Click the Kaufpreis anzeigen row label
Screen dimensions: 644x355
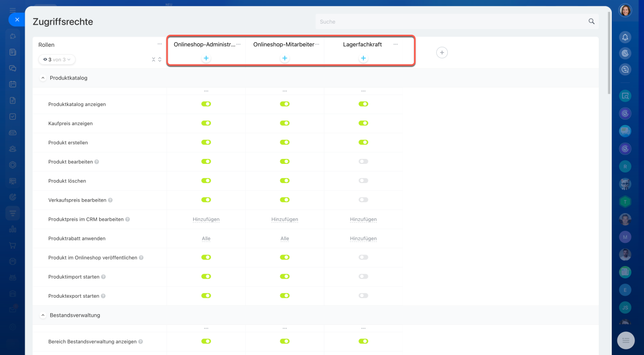click(x=70, y=124)
